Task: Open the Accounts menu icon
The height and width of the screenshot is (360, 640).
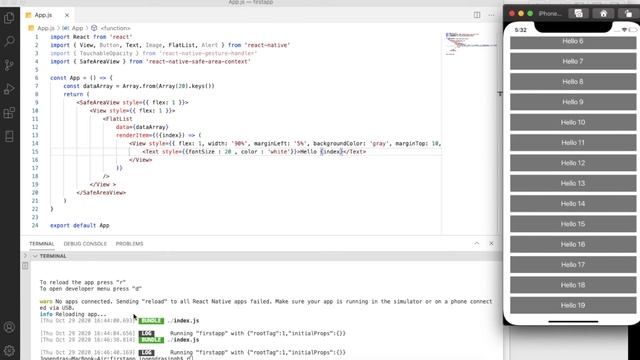Action: (9, 327)
